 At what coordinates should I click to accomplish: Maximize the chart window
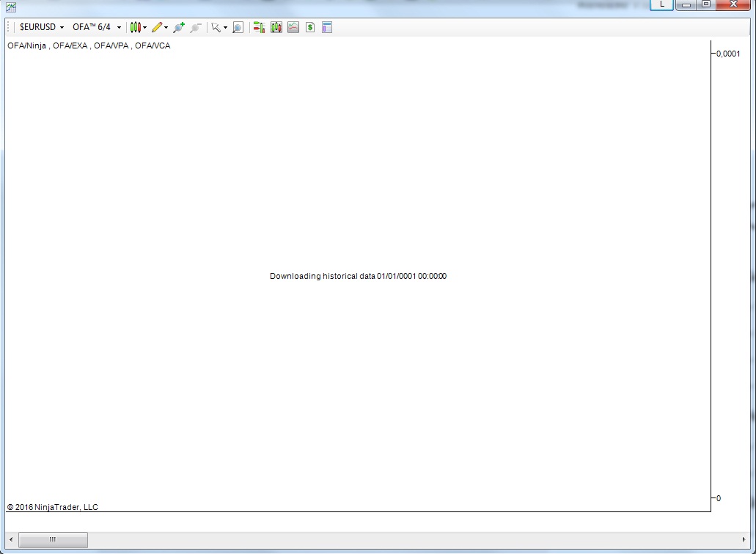click(x=705, y=4)
